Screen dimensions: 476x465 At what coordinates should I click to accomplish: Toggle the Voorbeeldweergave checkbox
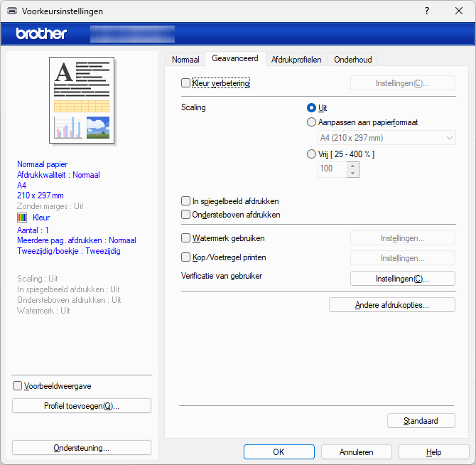tap(18, 386)
